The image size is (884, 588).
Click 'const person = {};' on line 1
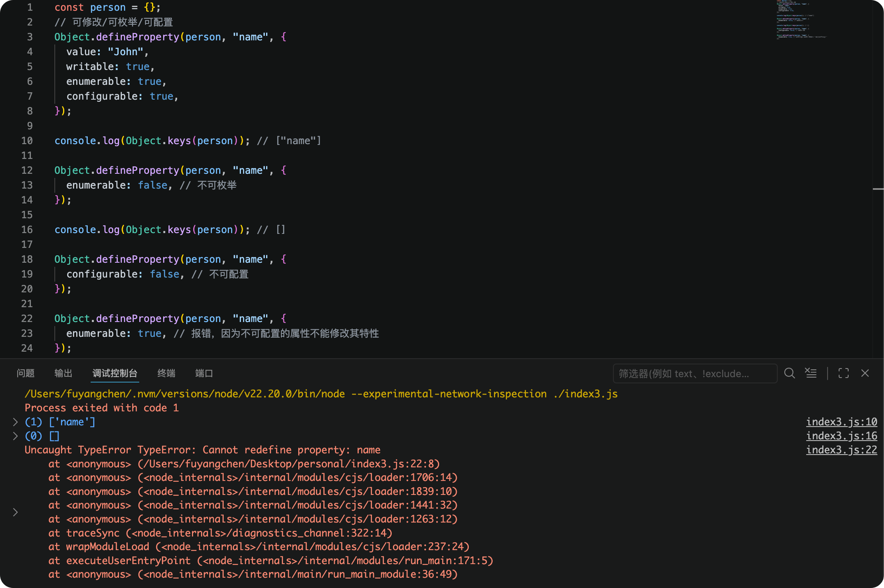coord(108,7)
